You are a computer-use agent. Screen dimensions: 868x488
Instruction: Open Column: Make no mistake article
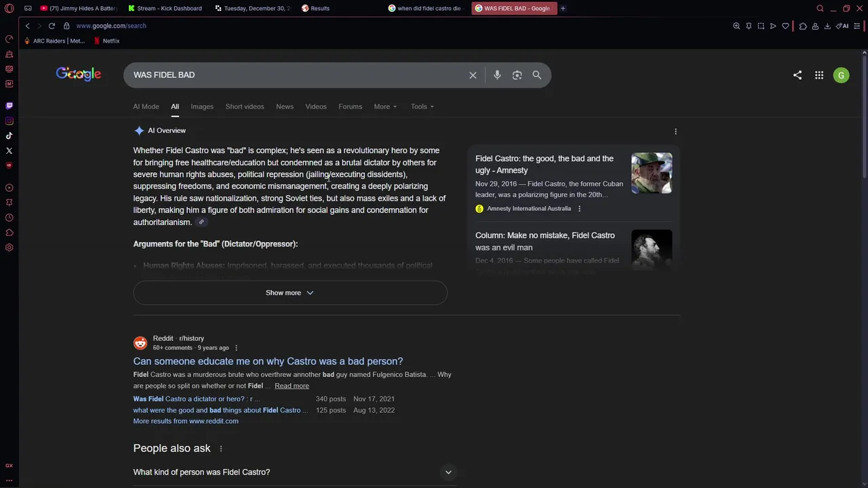click(x=545, y=241)
